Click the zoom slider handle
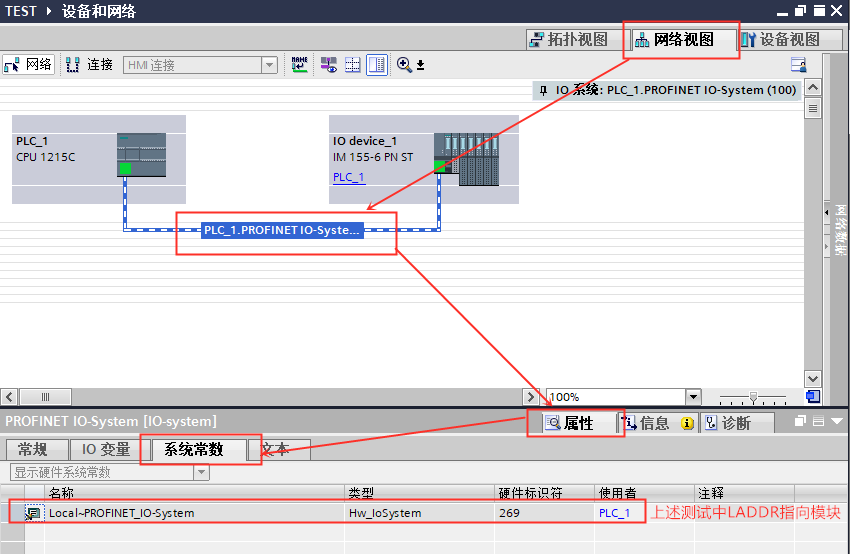The height and width of the screenshot is (554, 850). click(753, 397)
